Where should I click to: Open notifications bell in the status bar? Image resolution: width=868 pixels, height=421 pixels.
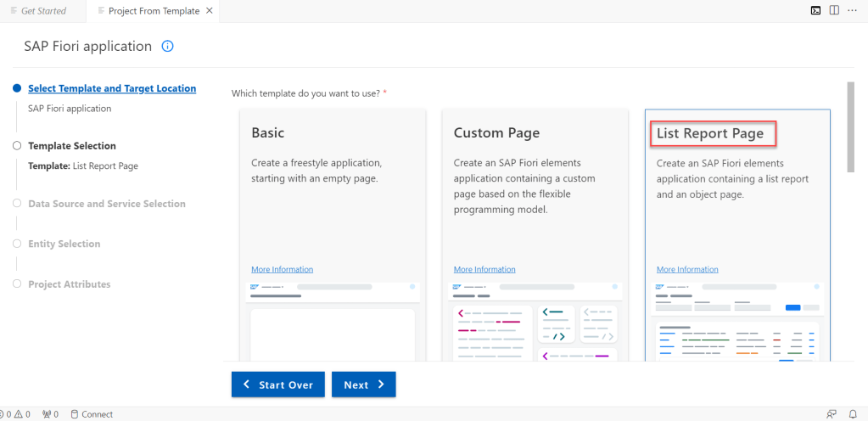coord(853,414)
